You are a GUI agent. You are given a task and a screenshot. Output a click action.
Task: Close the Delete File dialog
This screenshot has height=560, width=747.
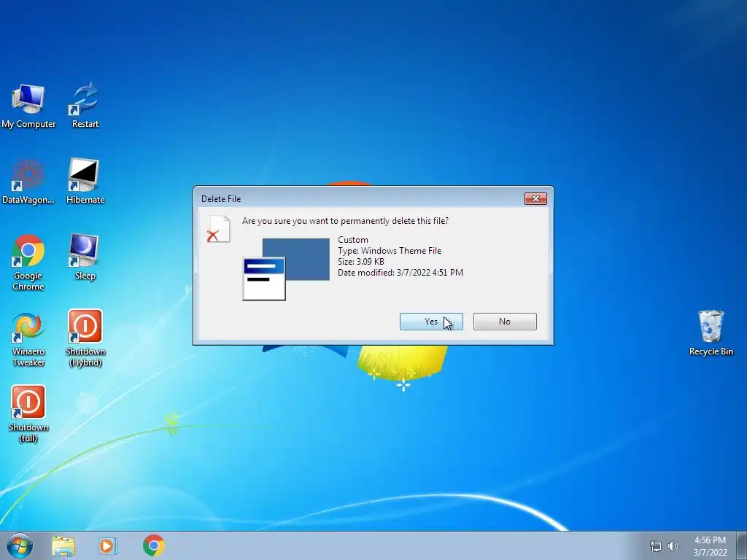[x=535, y=198]
